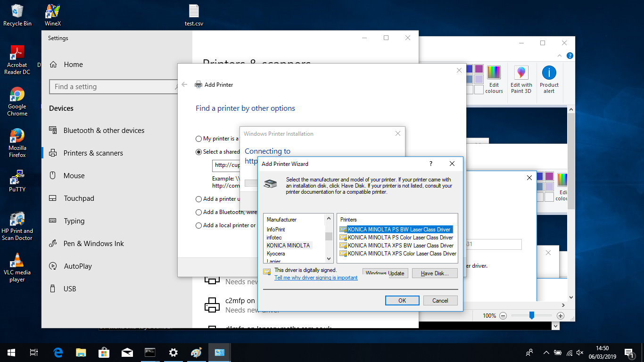Viewport: 644px width, 362px height.
Task: Click the Paint zoom slider handle
Action: coord(531,316)
